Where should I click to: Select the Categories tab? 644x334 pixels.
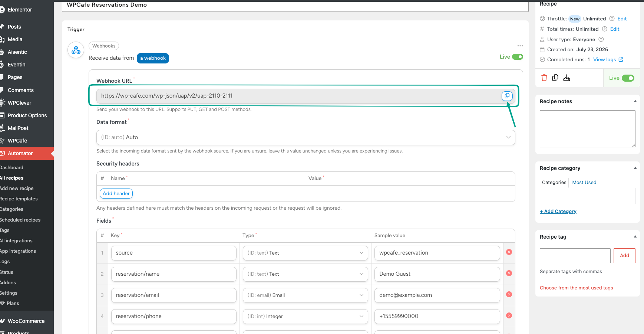[x=554, y=183]
